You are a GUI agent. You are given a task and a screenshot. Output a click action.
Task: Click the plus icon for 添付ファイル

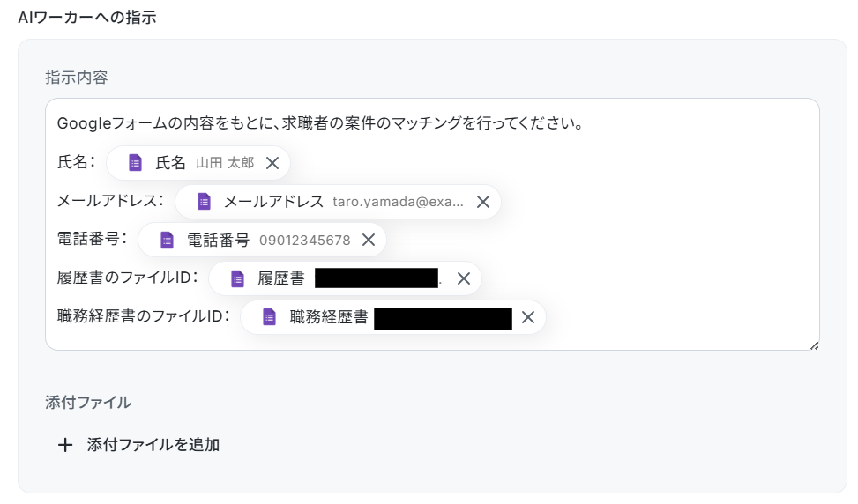tap(64, 445)
